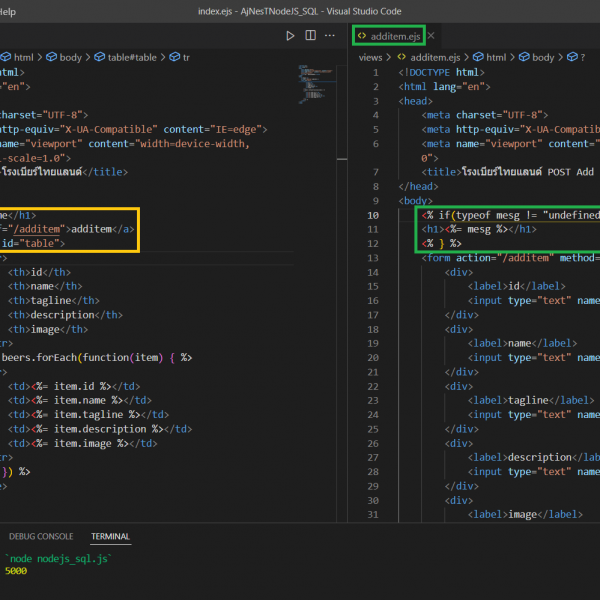
Task: Split the editor using the split icon
Action: pyautogui.click(x=311, y=36)
